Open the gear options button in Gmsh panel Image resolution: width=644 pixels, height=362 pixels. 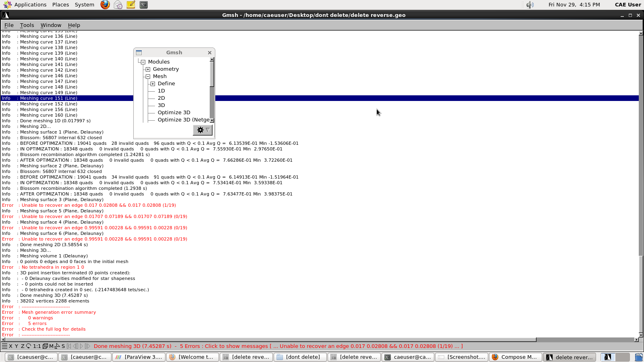[x=202, y=130]
